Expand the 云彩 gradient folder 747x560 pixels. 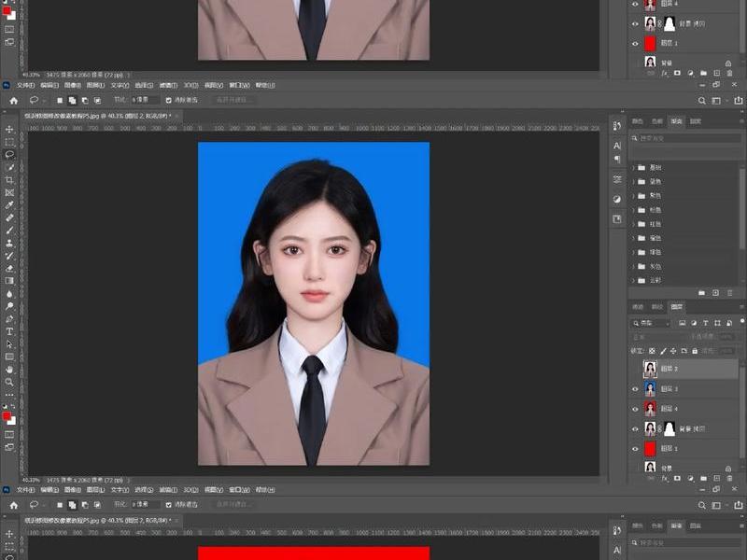(634, 280)
